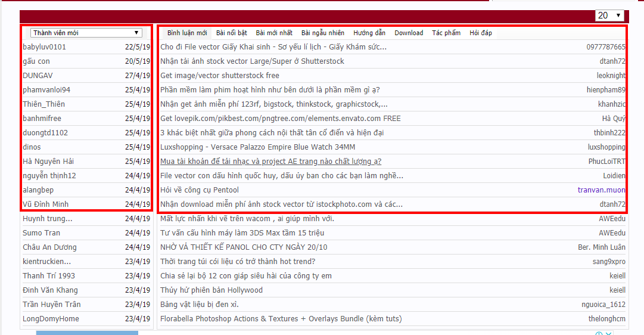View member LongDomyHome's profile
Screen dimensions: 644x335
tap(51, 319)
